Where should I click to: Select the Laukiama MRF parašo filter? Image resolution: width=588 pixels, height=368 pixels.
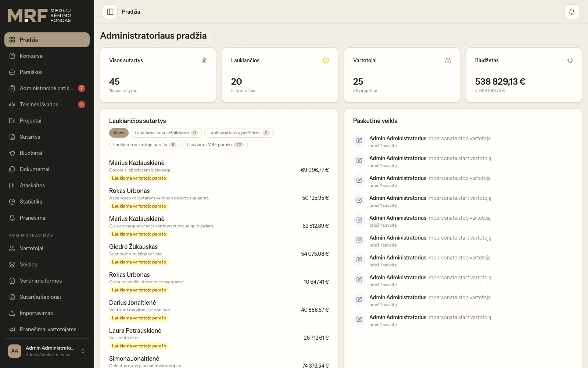point(215,145)
